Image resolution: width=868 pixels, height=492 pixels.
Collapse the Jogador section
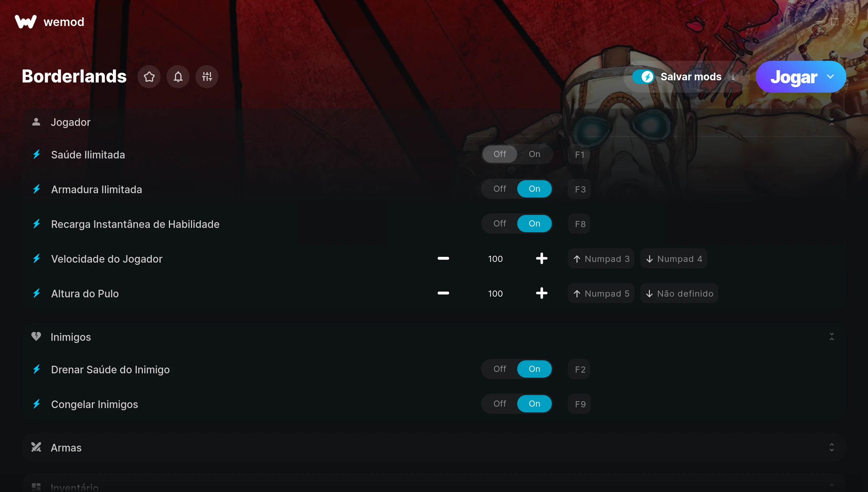(x=832, y=122)
